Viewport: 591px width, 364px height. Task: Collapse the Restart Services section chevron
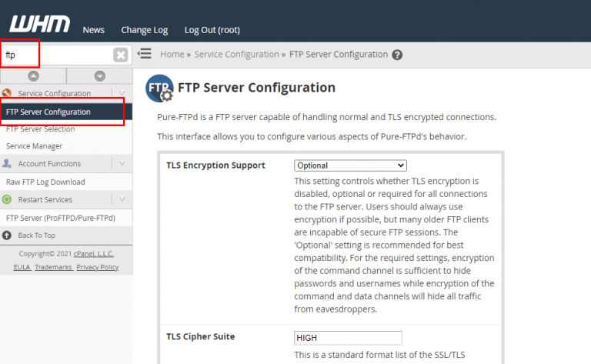122,199
